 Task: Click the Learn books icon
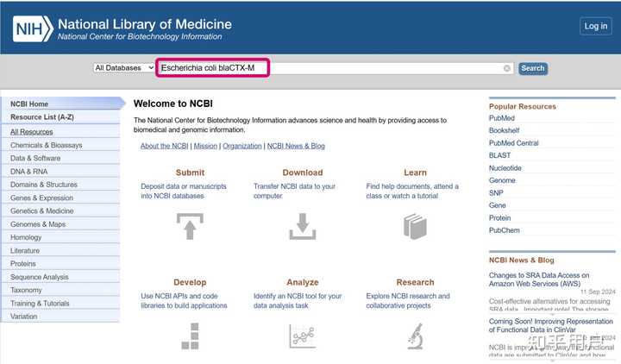coord(415,226)
